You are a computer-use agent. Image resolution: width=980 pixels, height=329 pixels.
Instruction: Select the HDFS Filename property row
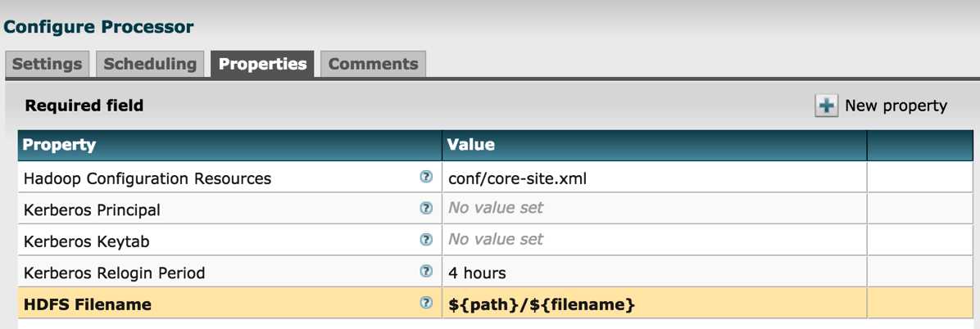point(496,304)
